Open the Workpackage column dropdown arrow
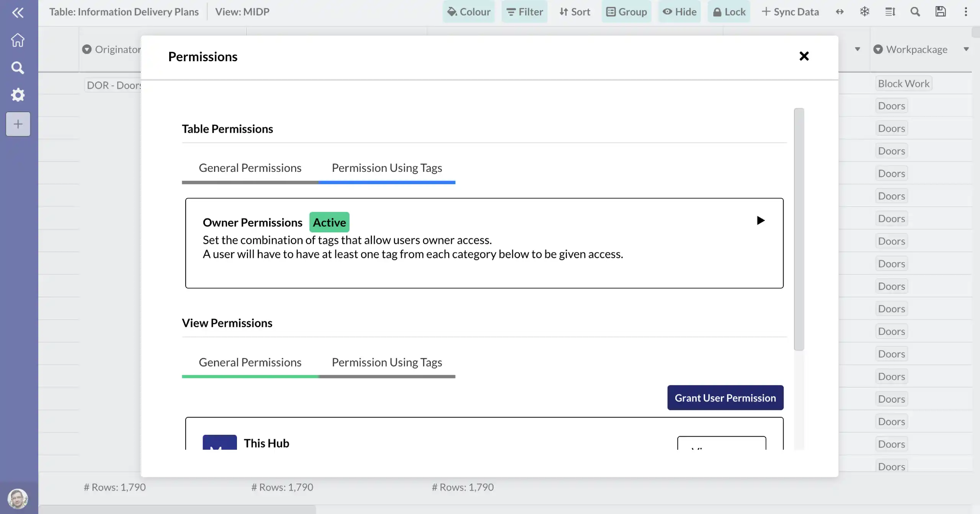980x514 pixels. coord(966,49)
